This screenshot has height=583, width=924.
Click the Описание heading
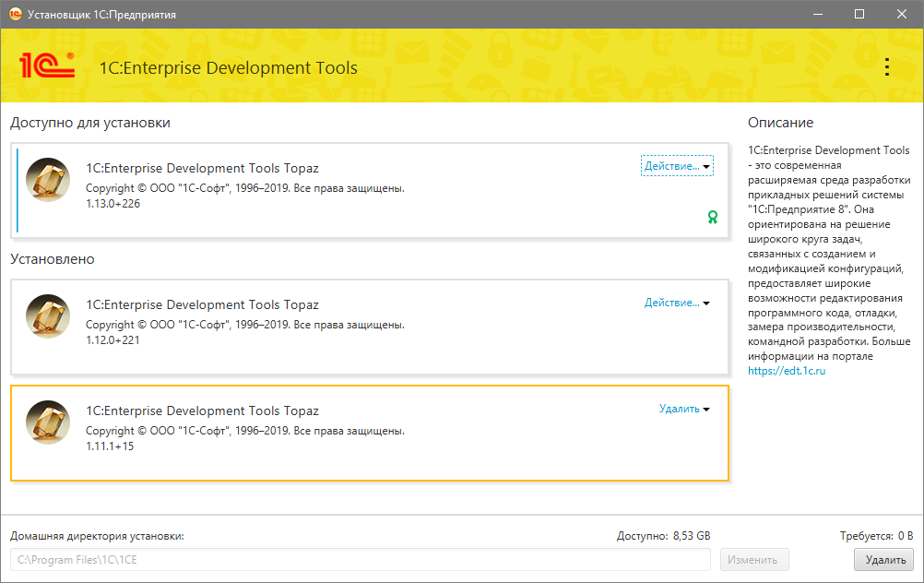(x=780, y=123)
